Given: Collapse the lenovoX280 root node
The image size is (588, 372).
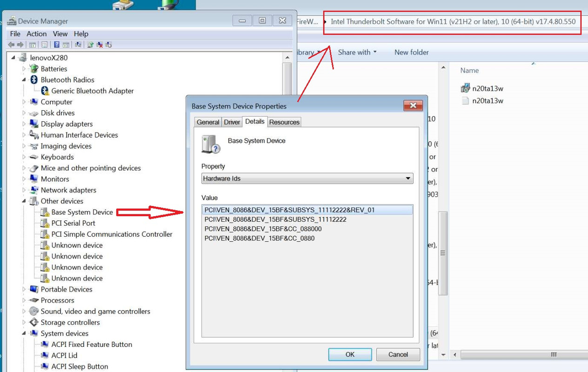Looking at the screenshot, I should (x=13, y=58).
